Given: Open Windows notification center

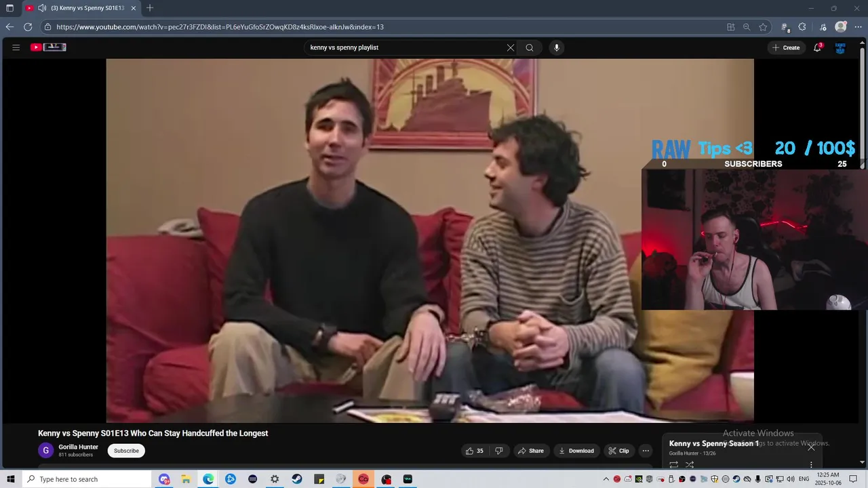Looking at the screenshot, I should tap(853, 479).
